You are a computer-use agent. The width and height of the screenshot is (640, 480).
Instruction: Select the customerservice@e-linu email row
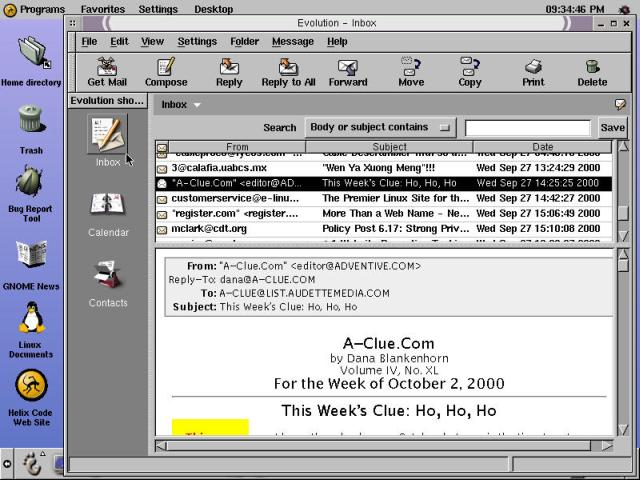point(380,198)
